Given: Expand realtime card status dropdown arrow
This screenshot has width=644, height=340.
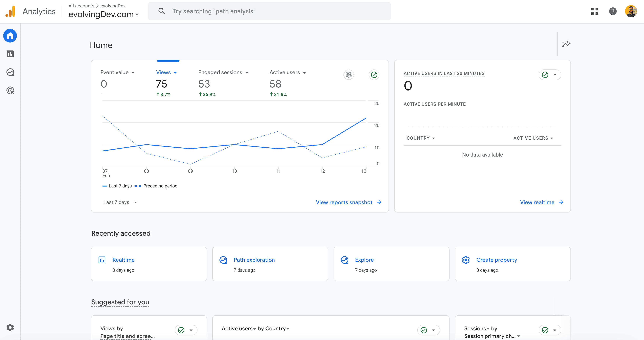Looking at the screenshot, I should (x=555, y=75).
